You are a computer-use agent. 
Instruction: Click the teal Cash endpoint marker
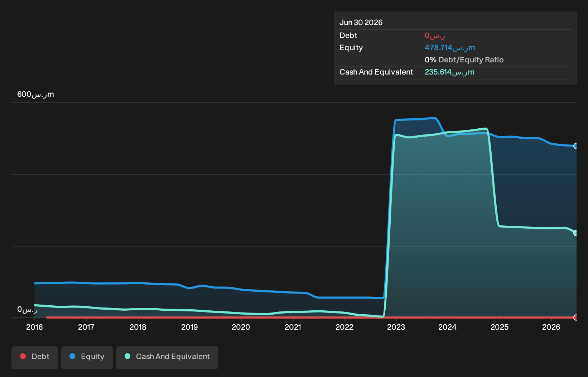click(575, 233)
